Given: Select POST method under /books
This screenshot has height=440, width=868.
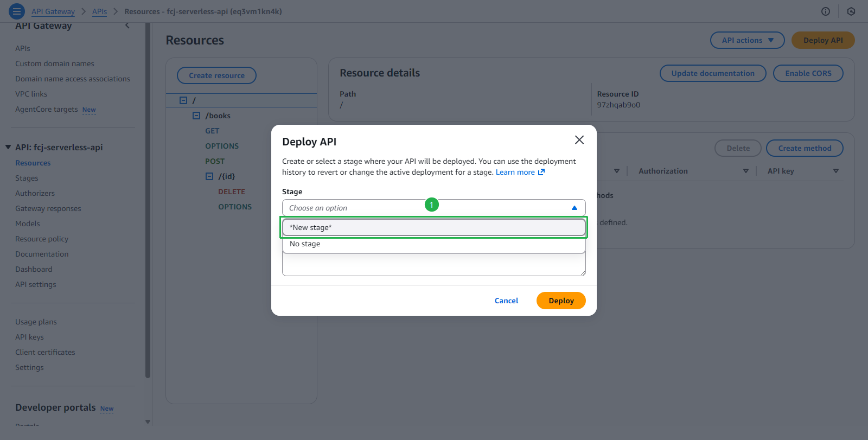Looking at the screenshot, I should [x=215, y=161].
